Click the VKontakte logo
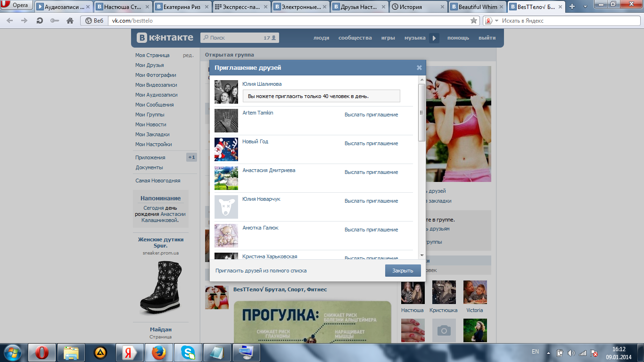Viewport: 644px width, 362px height. click(x=165, y=38)
